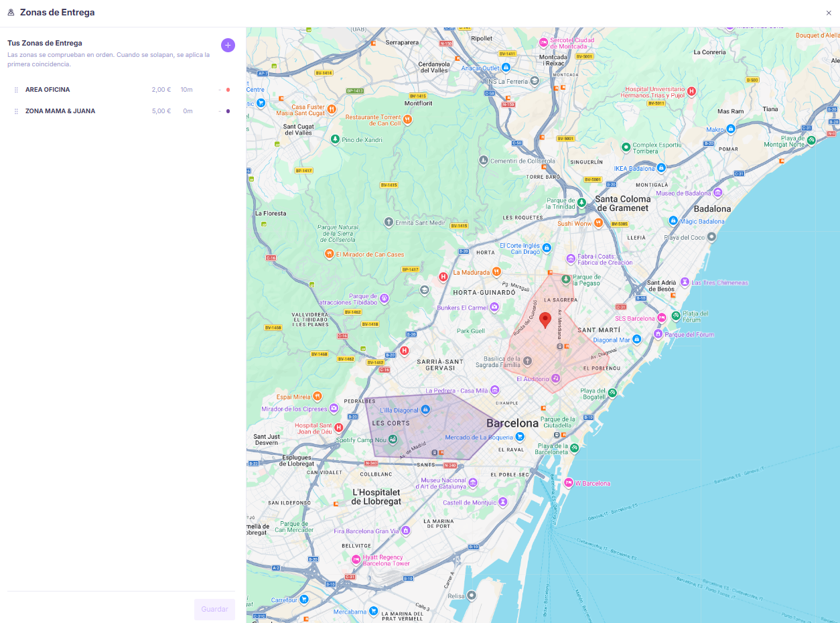This screenshot has width=840, height=623.
Task: Click the Mercabarna marker
Action: pyautogui.click(x=374, y=612)
